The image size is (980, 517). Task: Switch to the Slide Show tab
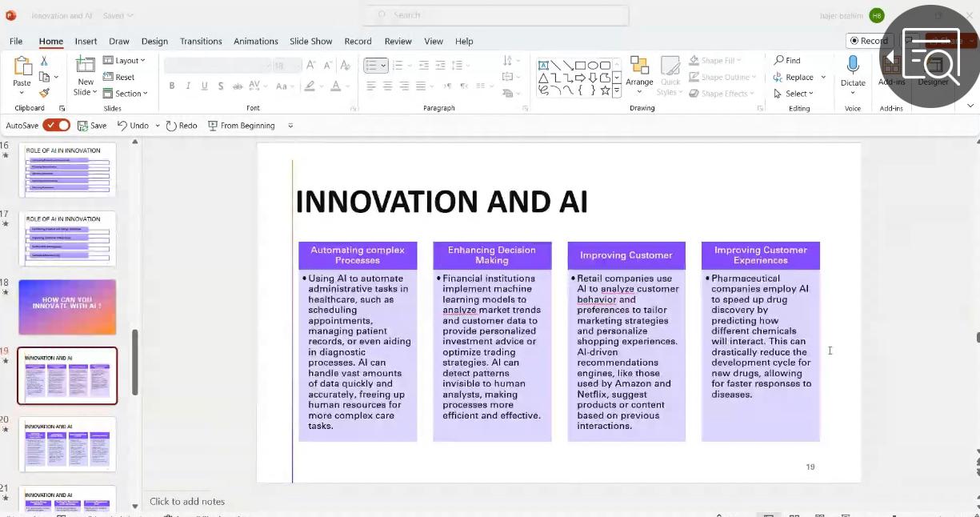[x=311, y=41]
